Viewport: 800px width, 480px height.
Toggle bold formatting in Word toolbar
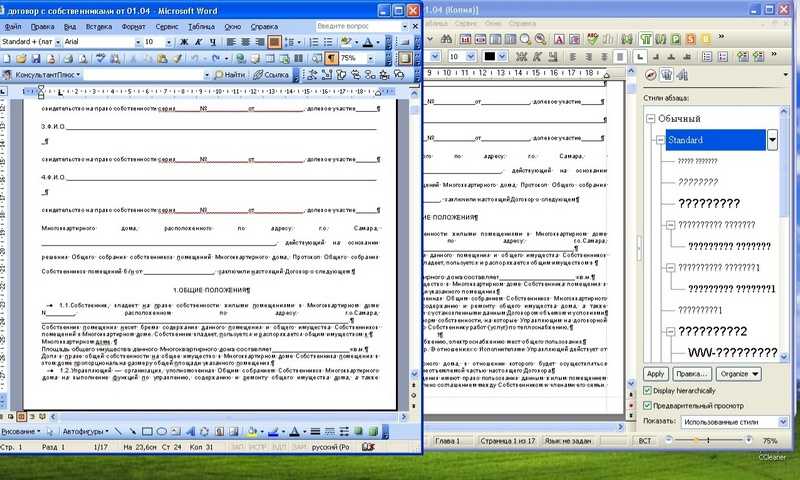click(184, 42)
